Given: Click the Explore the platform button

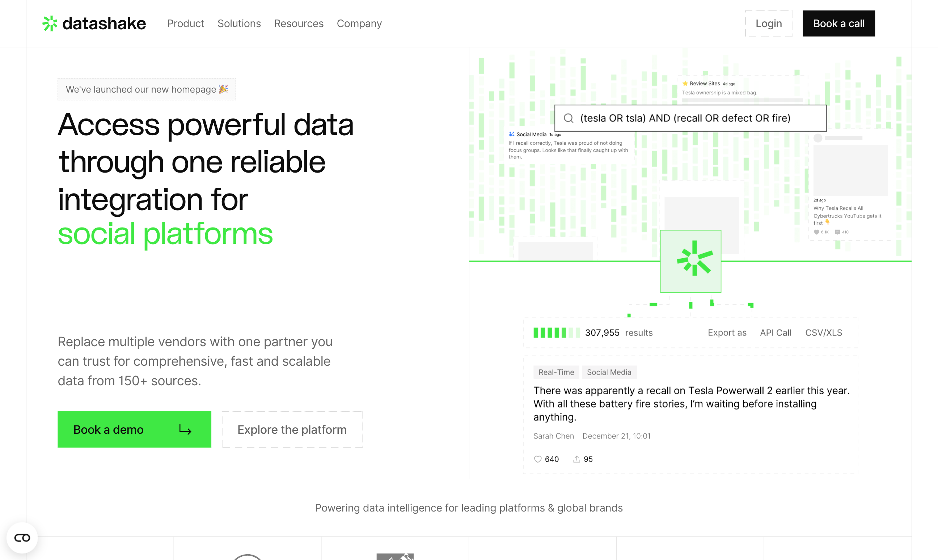Looking at the screenshot, I should point(291,429).
